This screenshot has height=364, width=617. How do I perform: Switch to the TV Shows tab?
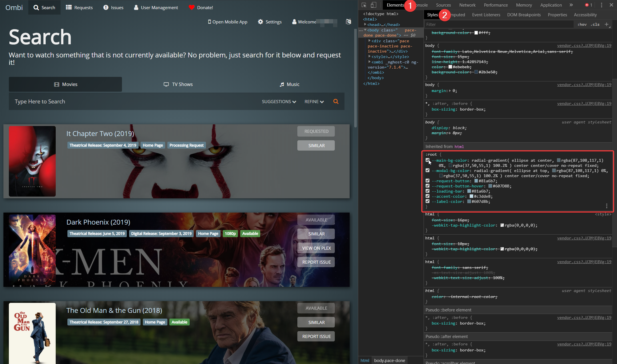coord(178,84)
